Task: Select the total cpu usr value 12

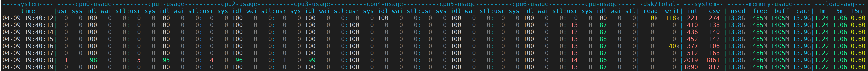Action: [574, 32]
